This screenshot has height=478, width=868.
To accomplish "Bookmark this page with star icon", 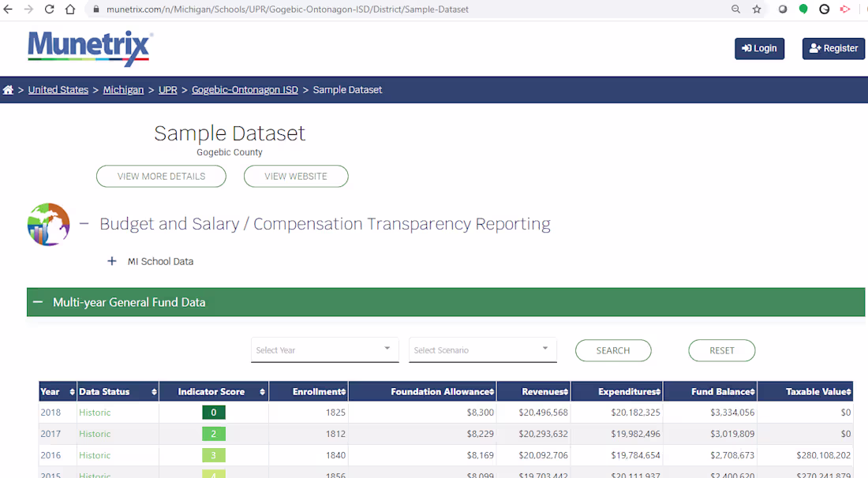I will (x=757, y=9).
